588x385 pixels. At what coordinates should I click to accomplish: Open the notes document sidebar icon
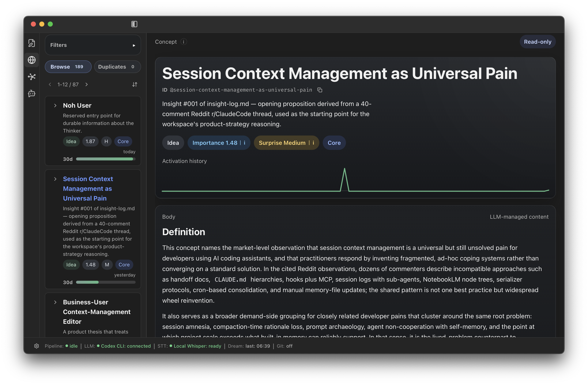tap(32, 43)
